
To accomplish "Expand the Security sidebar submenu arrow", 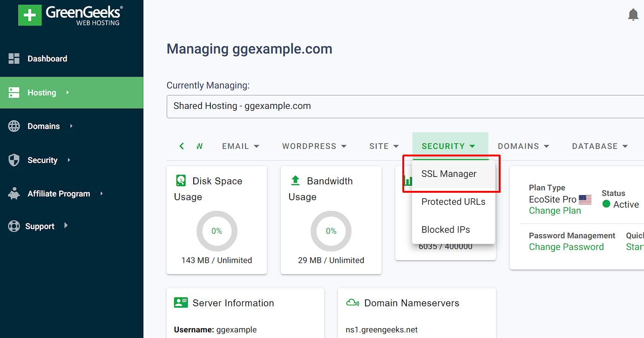I will click(69, 160).
